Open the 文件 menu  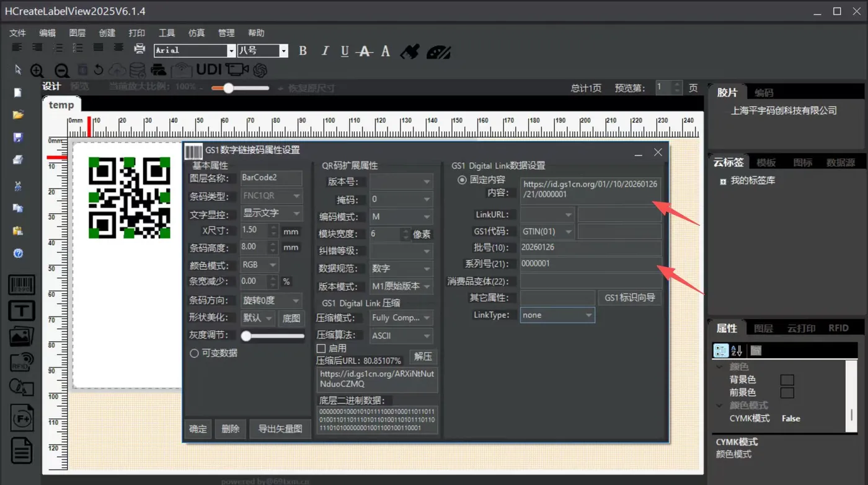tap(17, 33)
